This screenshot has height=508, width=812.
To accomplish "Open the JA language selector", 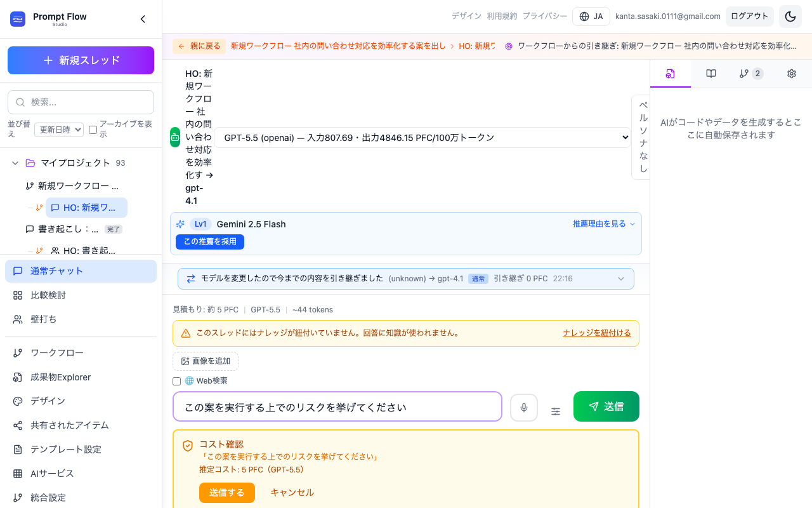I will [591, 17].
